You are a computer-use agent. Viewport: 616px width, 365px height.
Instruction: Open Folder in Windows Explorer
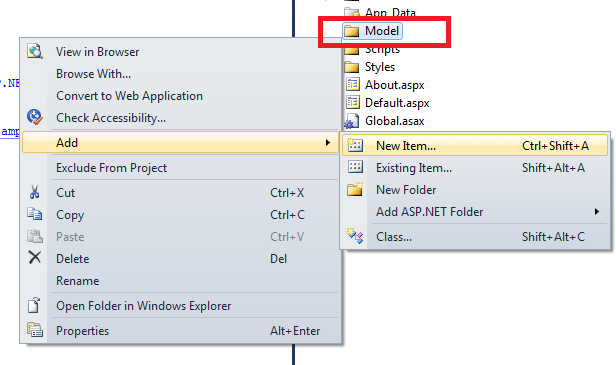(x=143, y=306)
